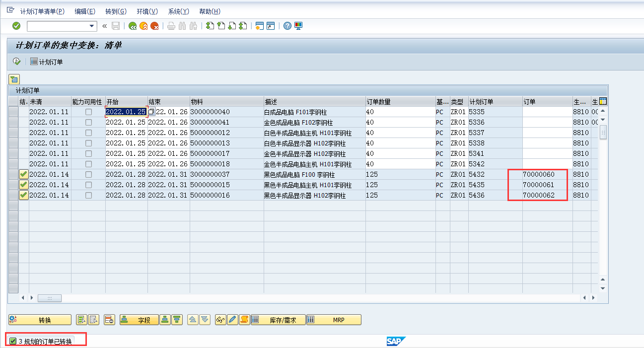This screenshot has height=348, width=644.
Task: Open the 系统(Y) menu
Action: coord(178,11)
